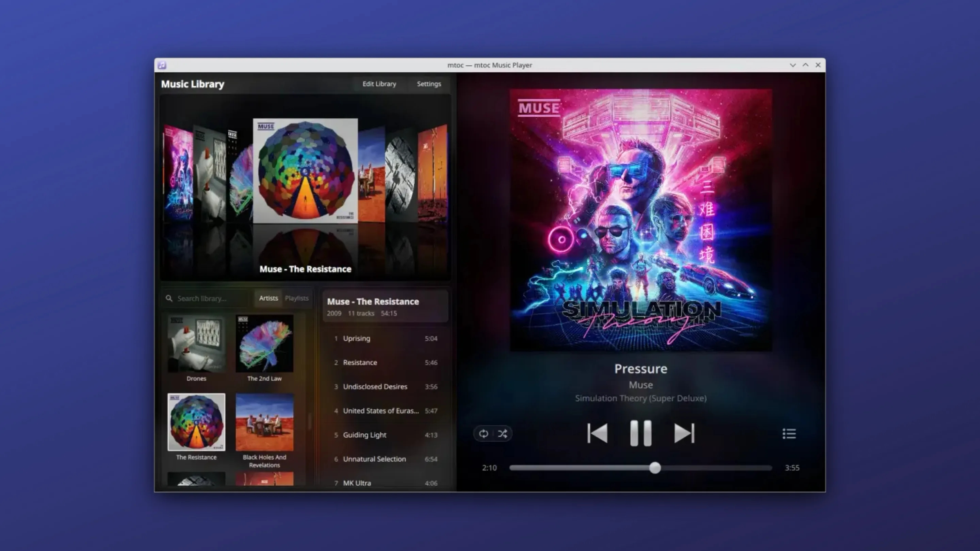The height and width of the screenshot is (551, 980).
Task: Open the Edit Library button
Action: pos(379,84)
